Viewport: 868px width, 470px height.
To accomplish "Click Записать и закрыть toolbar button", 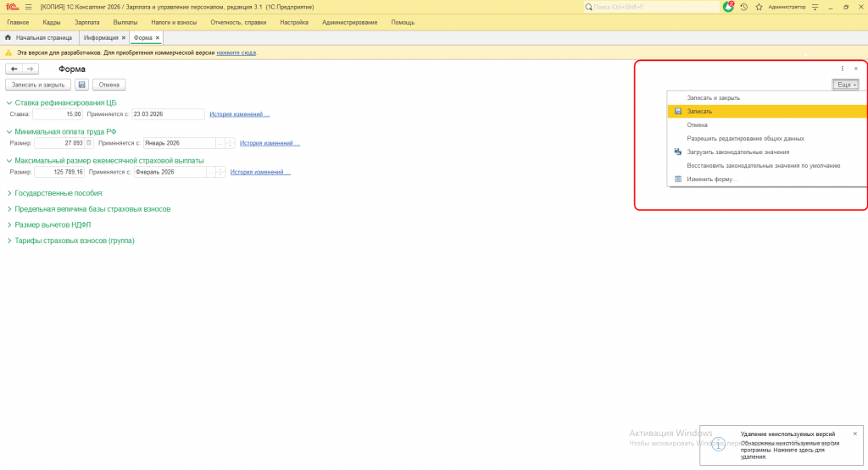I will tap(38, 85).
